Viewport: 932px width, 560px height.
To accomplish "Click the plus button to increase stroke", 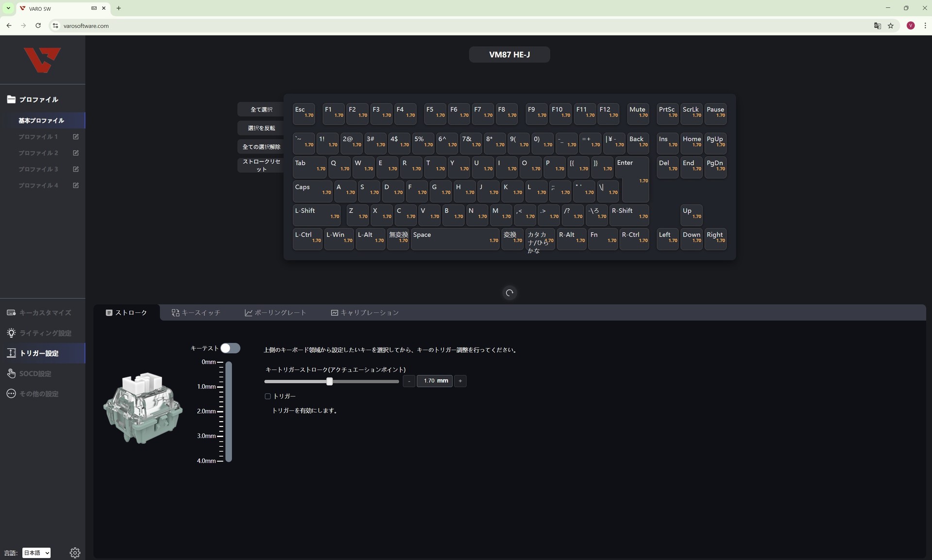I will [460, 381].
